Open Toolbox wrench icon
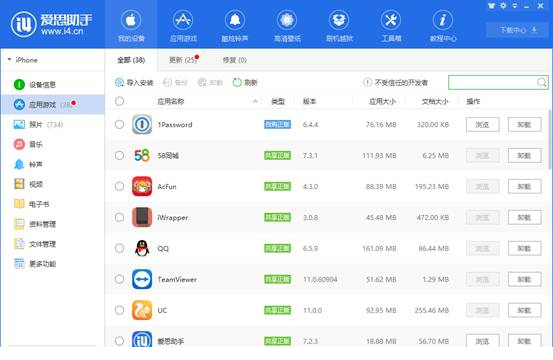553x360 pixels. pyautogui.click(x=391, y=20)
